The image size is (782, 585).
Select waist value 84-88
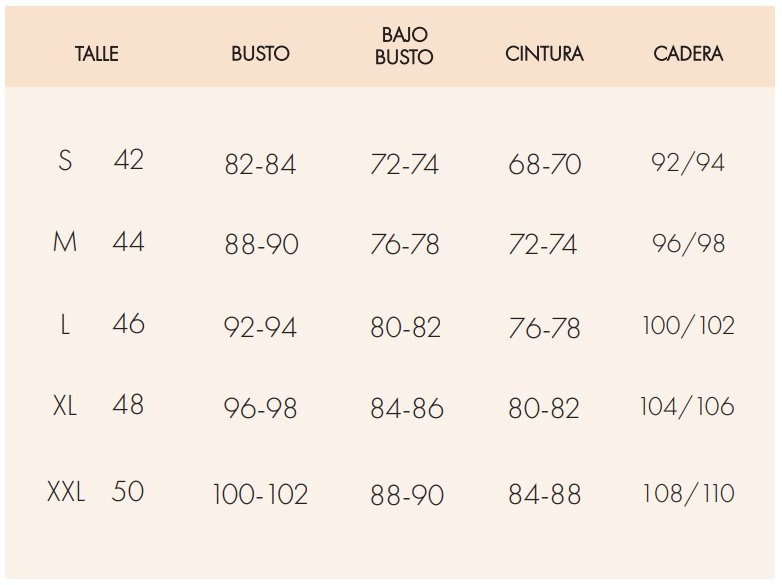click(544, 494)
